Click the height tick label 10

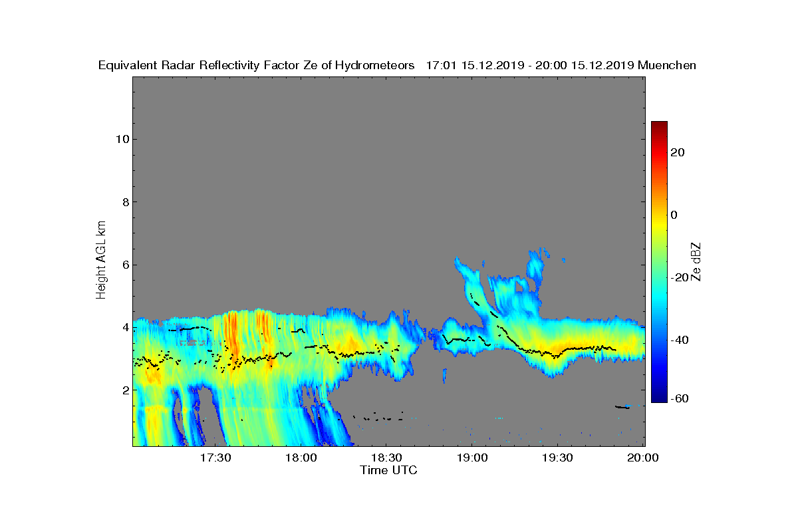pos(122,139)
